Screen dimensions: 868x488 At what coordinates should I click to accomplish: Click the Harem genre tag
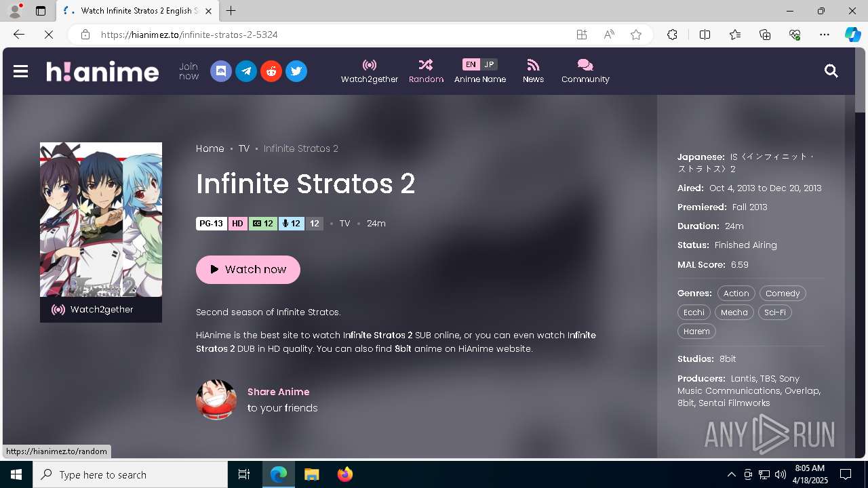click(696, 331)
